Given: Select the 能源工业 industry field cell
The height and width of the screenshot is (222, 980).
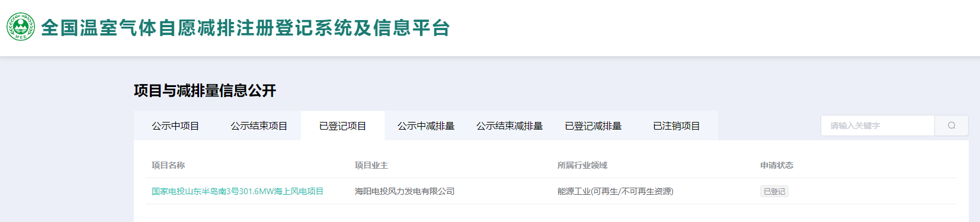Looking at the screenshot, I should point(616,191).
